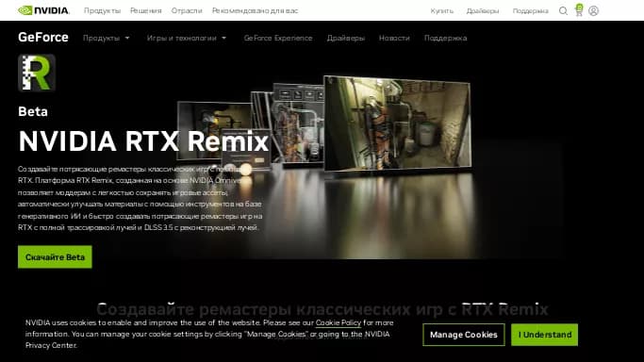Viewport: 644px width, 362px height.
Task: Click the NVIDIA RTX Remix heading
Action: click(143, 141)
